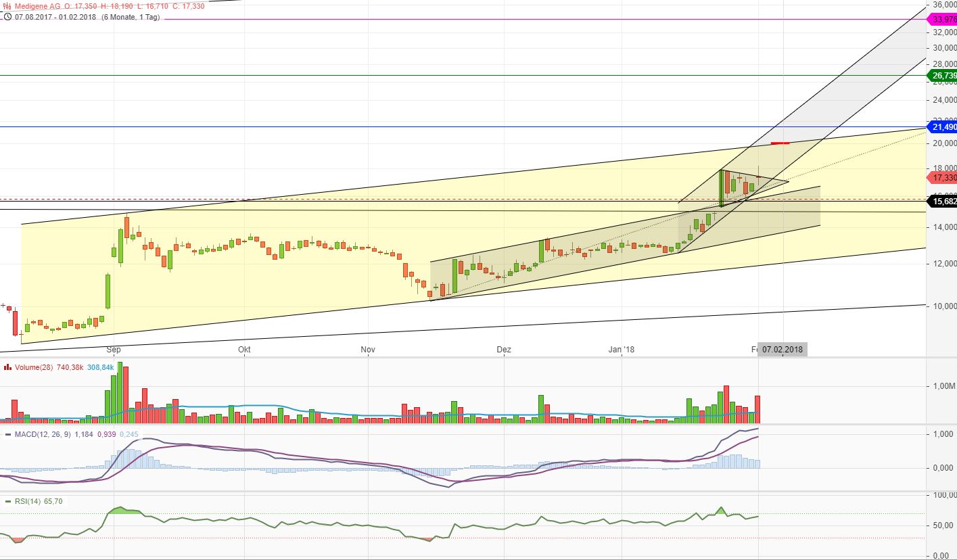Screen dimensions: 957x560
Task: Expand the 6 Monate, 1 Tag interval setting
Action: click(x=131, y=18)
